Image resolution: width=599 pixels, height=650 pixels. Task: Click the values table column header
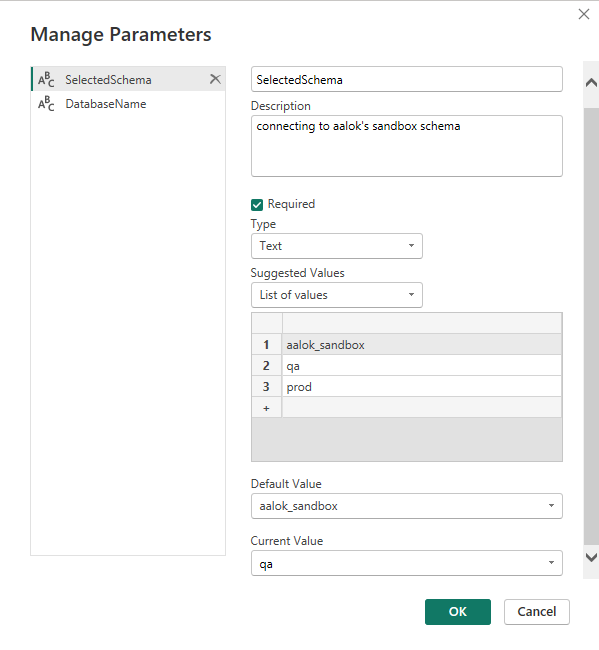(422, 323)
